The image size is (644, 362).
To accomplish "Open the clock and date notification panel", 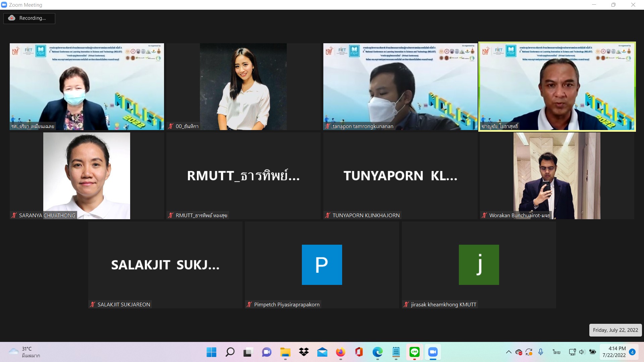I will 614,352.
